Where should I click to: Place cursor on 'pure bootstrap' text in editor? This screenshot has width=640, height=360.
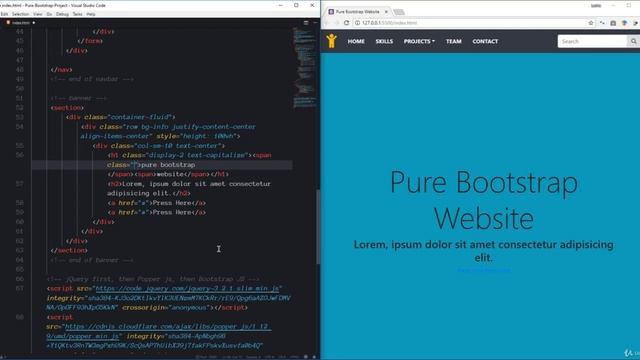pos(168,165)
